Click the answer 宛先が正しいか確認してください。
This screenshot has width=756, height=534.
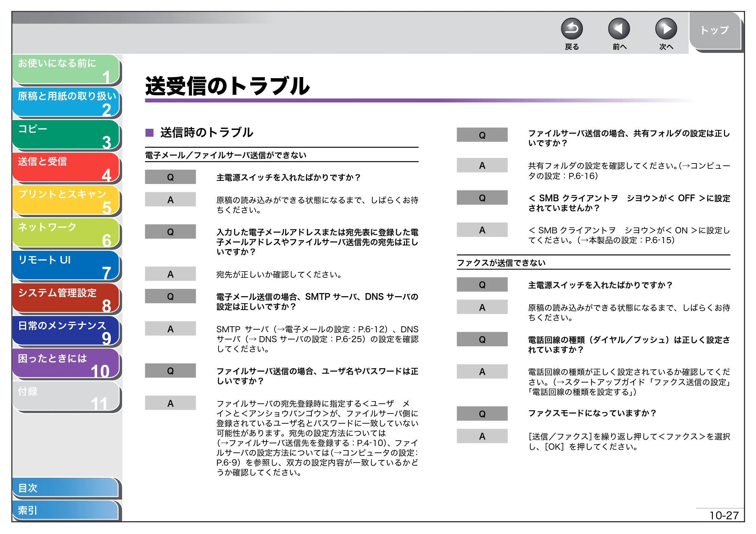pos(279,275)
